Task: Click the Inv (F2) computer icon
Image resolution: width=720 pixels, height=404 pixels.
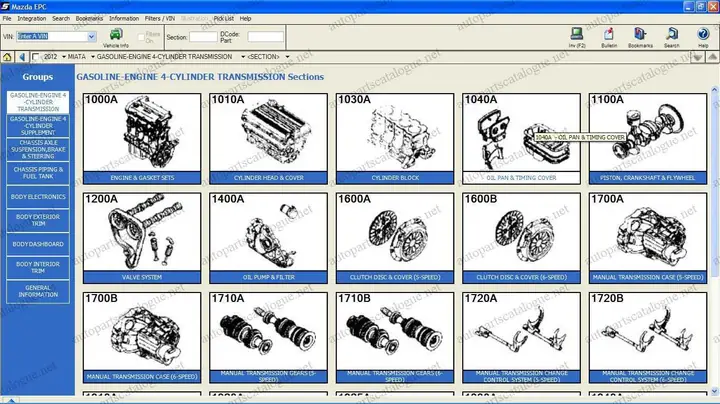Action: tap(576, 35)
